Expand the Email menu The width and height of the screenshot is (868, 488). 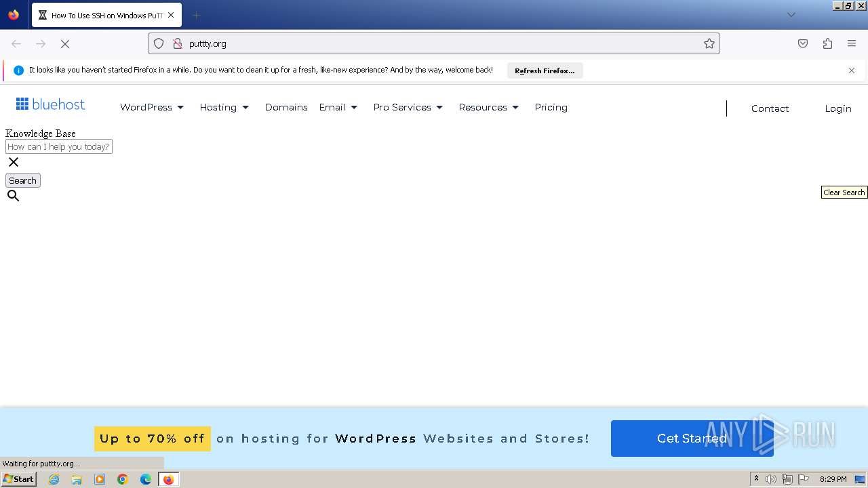point(338,107)
